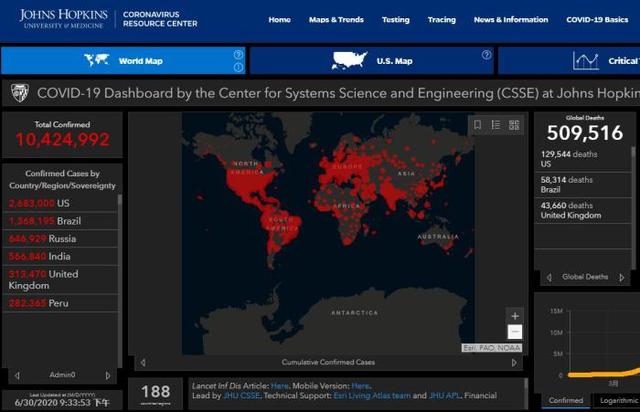Zoom out on the map with minus button
This screenshot has height=412, width=640.
pos(514,332)
